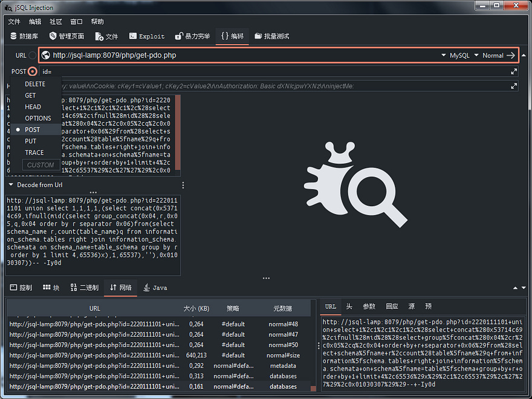Switch to the 二进制 binary tab

[x=85, y=288]
